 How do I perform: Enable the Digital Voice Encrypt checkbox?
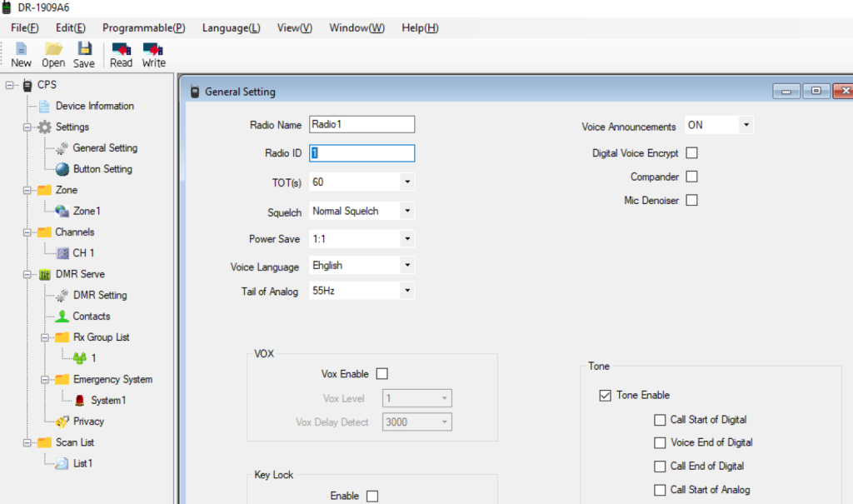click(x=691, y=153)
